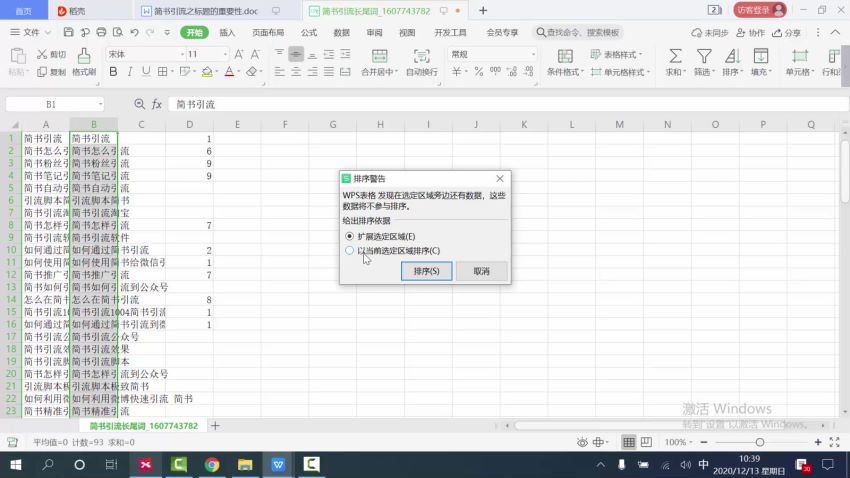Click the Redo arrow icon
850x478 pixels.
(150, 33)
